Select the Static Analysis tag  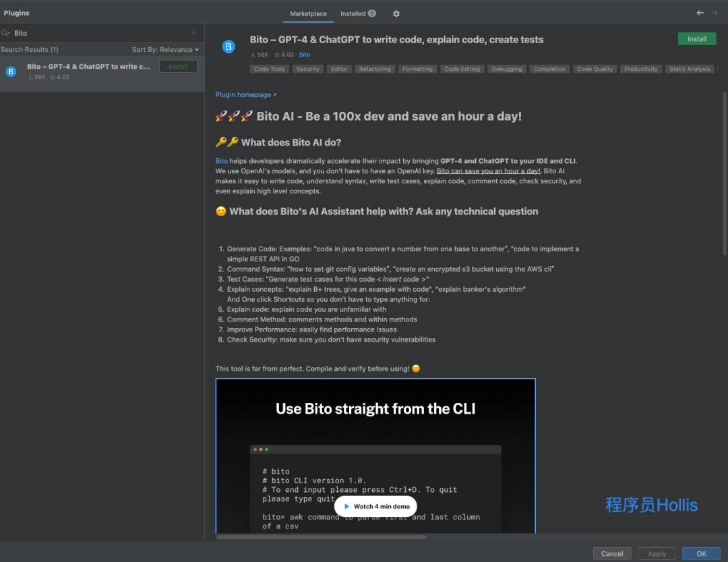690,69
